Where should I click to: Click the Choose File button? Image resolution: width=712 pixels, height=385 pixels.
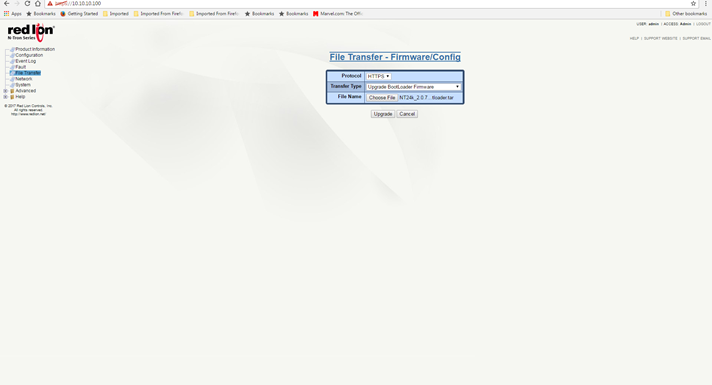(x=382, y=98)
